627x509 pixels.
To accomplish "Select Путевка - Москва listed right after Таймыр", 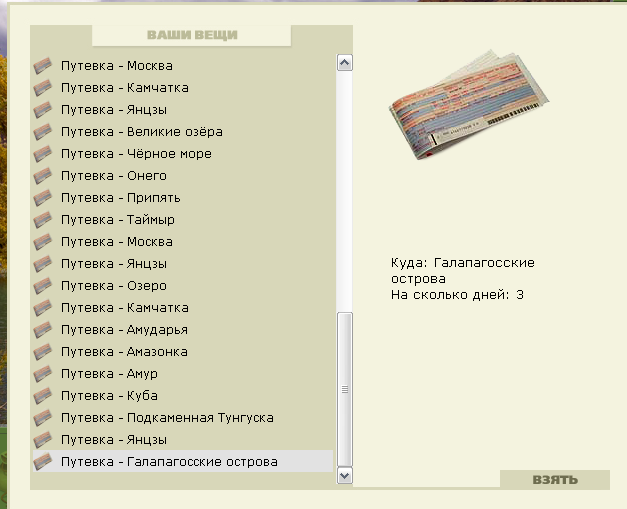I will (117, 242).
